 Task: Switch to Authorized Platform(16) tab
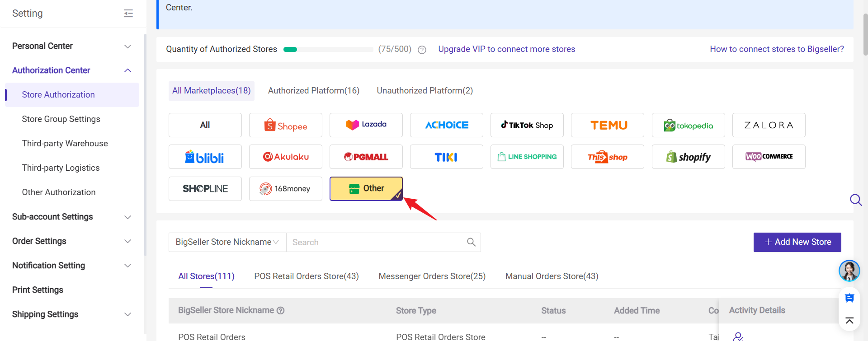(314, 91)
